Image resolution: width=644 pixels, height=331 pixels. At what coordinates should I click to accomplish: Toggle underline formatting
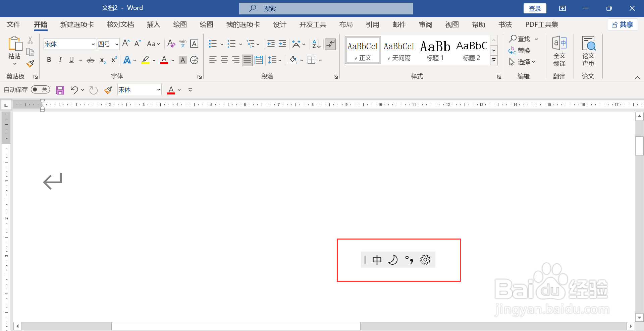pos(71,60)
